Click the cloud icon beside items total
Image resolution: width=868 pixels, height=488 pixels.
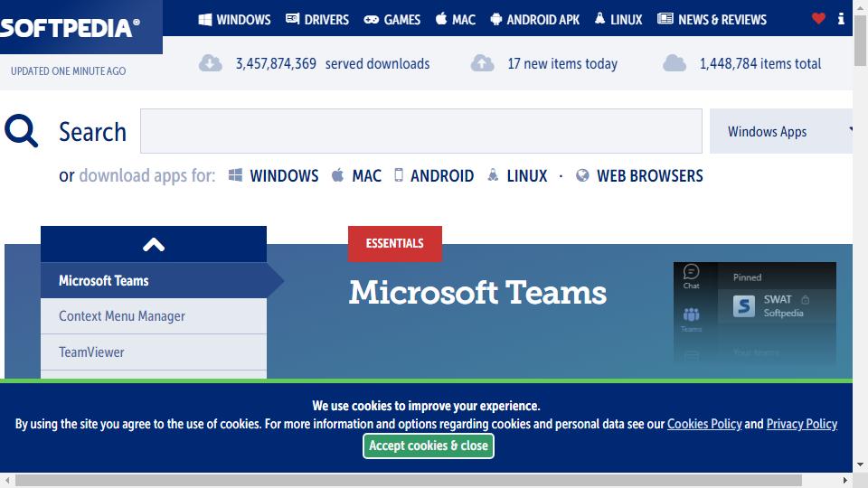pyautogui.click(x=675, y=63)
